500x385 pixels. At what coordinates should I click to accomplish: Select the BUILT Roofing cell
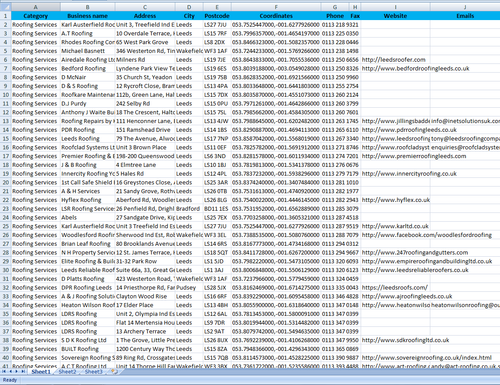pos(88,349)
